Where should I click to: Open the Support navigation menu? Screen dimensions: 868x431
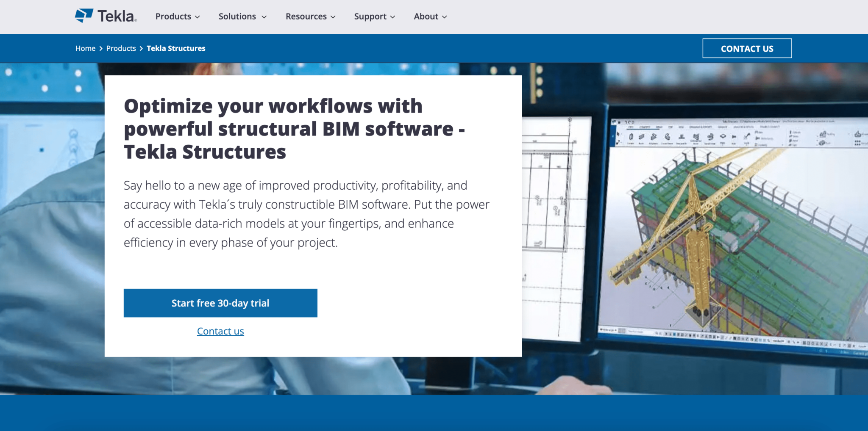pos(370,17)
